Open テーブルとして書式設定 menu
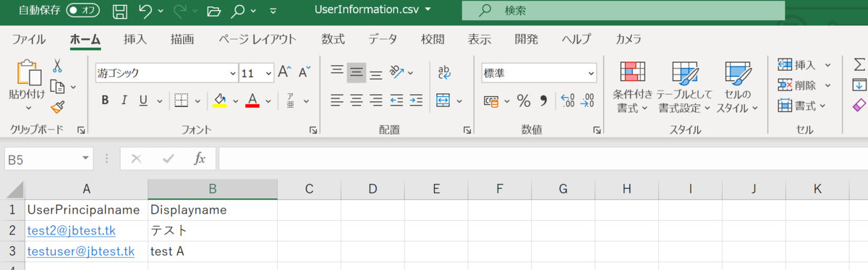This screenshot has height=270, width=868. point(684,87)
